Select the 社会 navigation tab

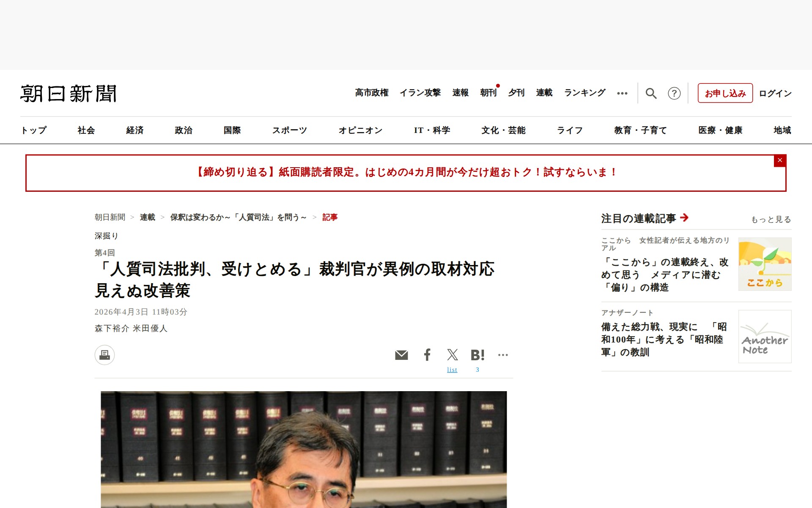click(x=86, y=130)
